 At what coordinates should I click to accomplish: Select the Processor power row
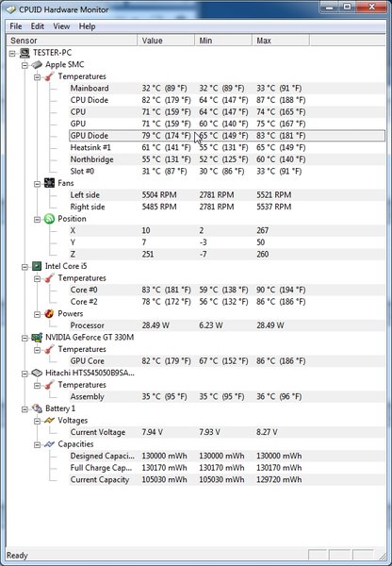227,325
